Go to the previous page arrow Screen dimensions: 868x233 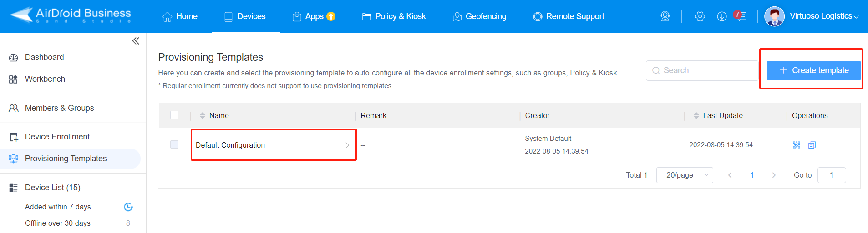point(730,175)
